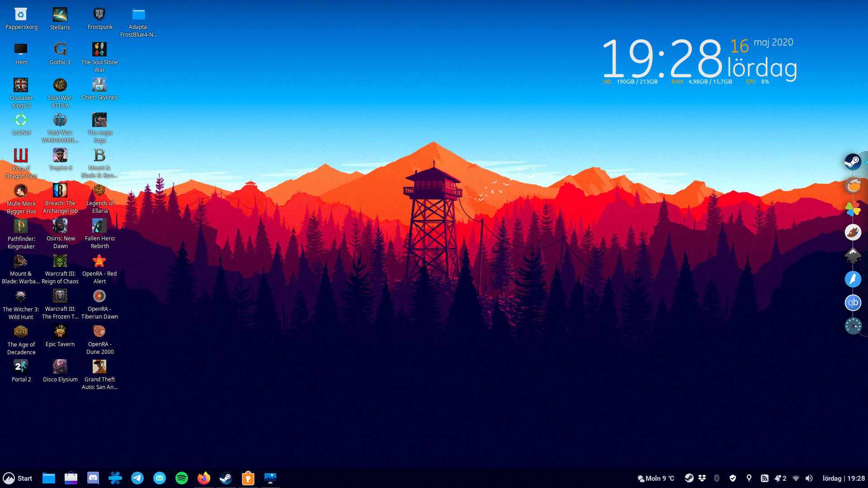Select The Age of Decadence icon
The width and height of the screenshot is (868, 488).
(21, 340)
